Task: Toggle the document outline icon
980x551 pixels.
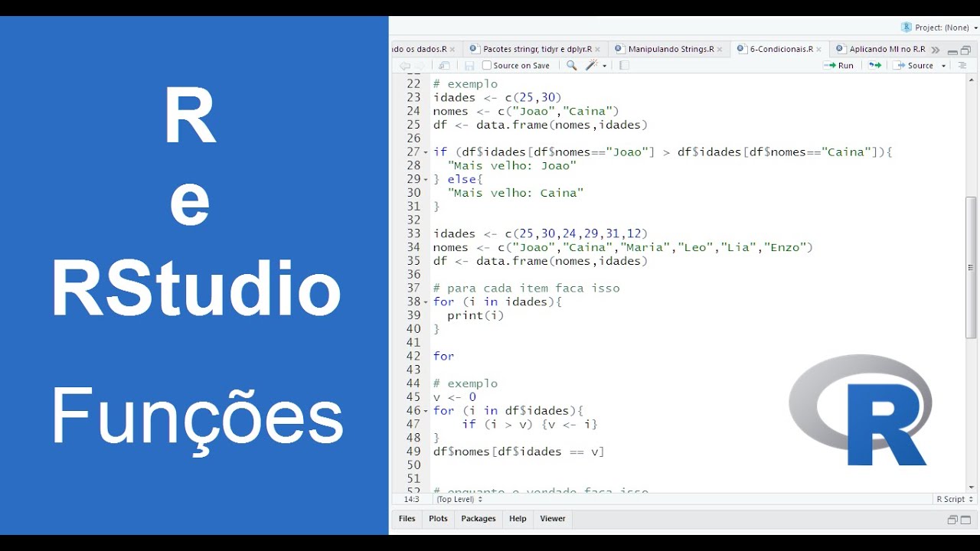Action: (x=962, y=66)
